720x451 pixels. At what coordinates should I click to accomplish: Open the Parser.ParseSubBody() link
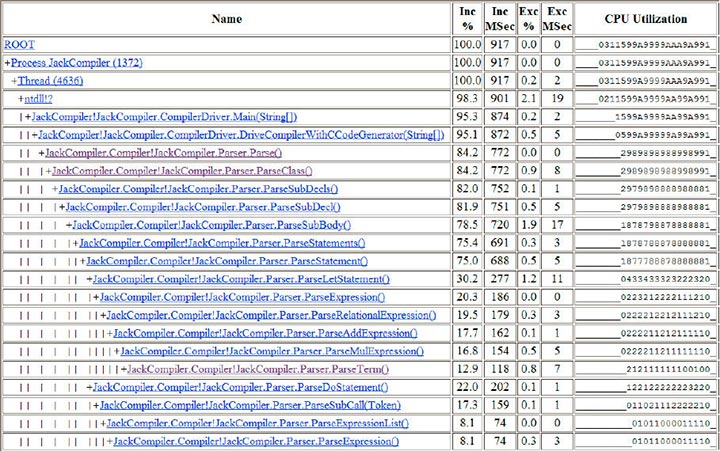coord(212,225)
